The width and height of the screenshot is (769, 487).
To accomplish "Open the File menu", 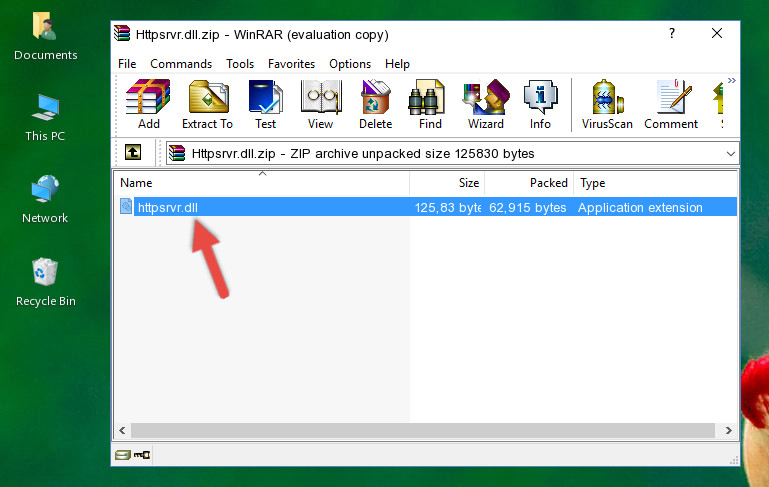I will [127, 64].
